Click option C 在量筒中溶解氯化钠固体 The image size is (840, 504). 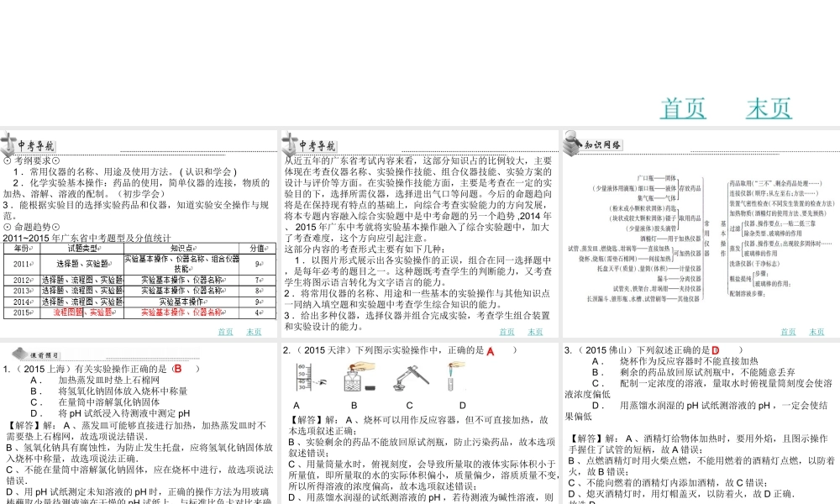point(95,402)
